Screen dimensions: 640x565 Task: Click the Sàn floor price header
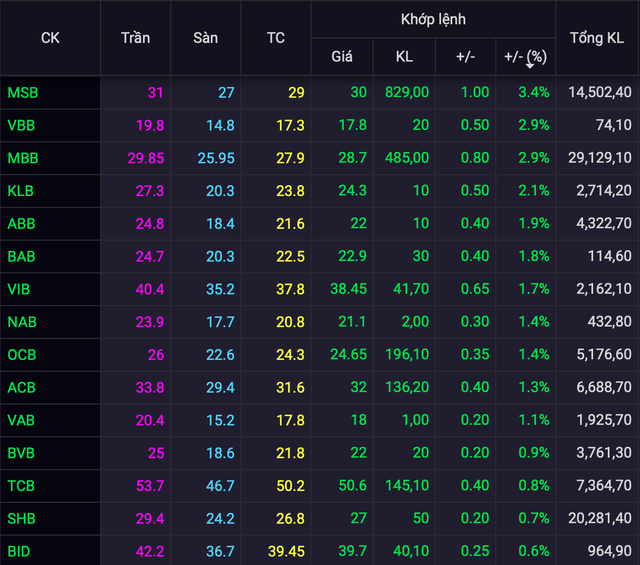206,38
